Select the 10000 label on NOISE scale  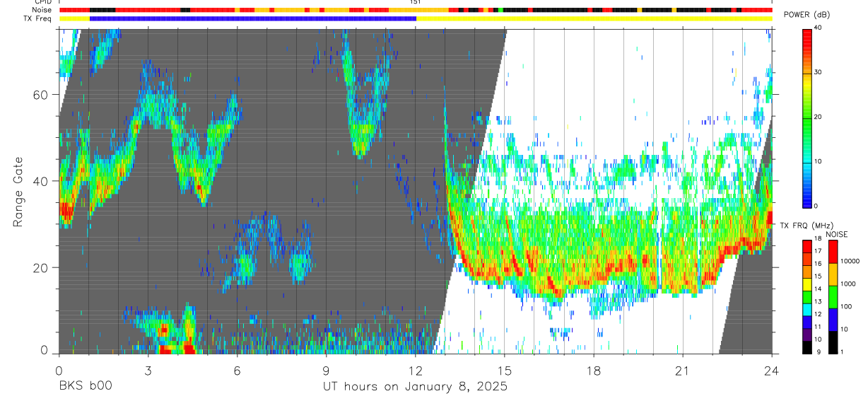(x=850, y=261)
